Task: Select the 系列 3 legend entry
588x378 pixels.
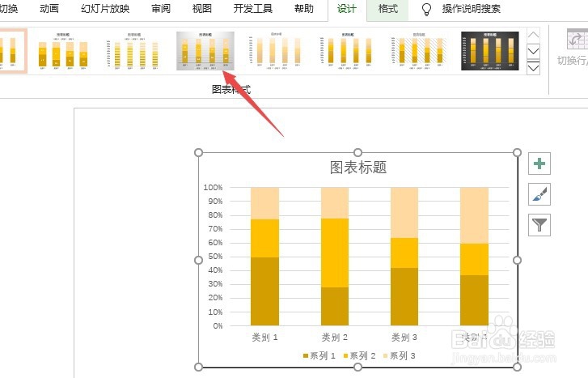Action: point(399,355)
